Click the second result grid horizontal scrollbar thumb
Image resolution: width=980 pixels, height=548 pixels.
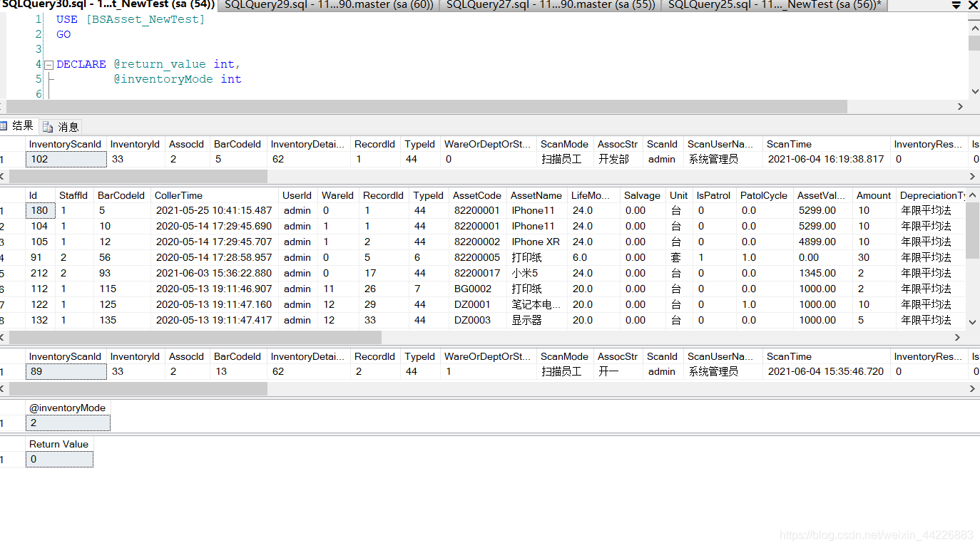[194, 337]
